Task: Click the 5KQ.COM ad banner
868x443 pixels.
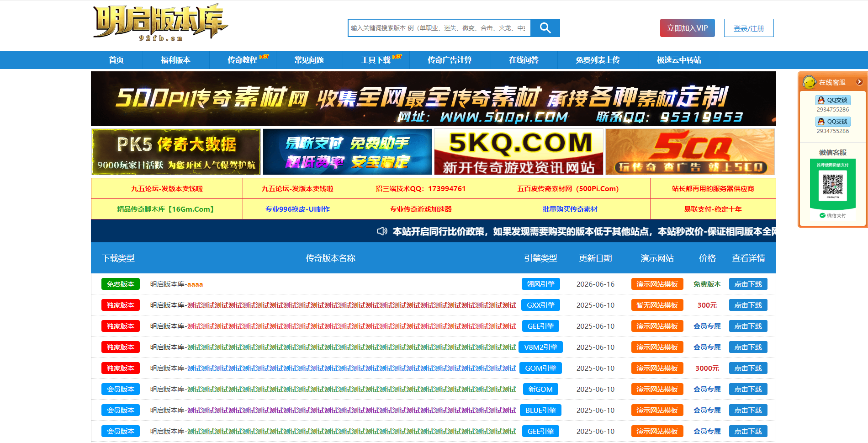Action: click(519, 152)
